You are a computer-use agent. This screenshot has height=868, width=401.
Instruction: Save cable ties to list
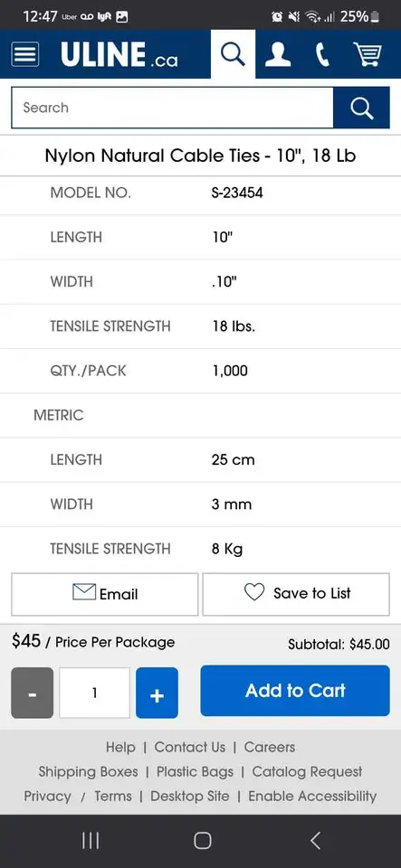[x=296, y=594]
